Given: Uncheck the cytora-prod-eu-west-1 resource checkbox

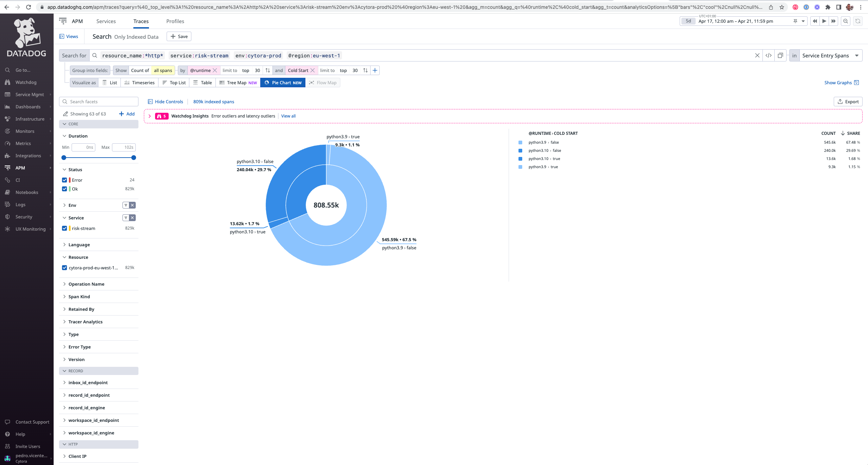Looking at the screenshot, I should coord(64,268).
